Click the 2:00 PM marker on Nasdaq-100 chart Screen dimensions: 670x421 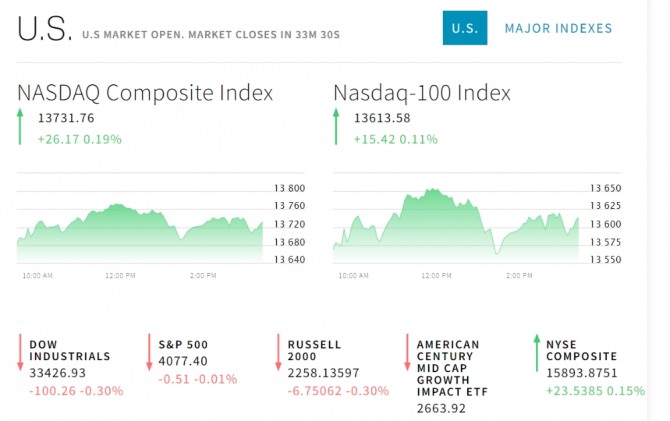(x=519, y=276)
